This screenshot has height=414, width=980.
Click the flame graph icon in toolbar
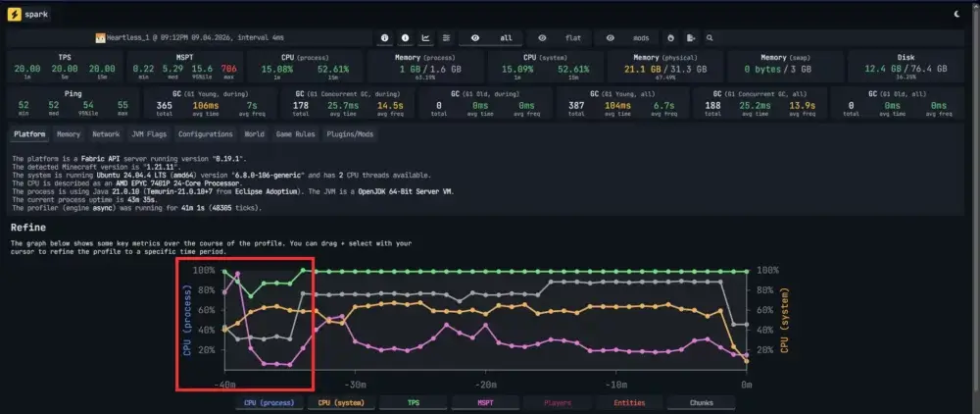point(670,38)
